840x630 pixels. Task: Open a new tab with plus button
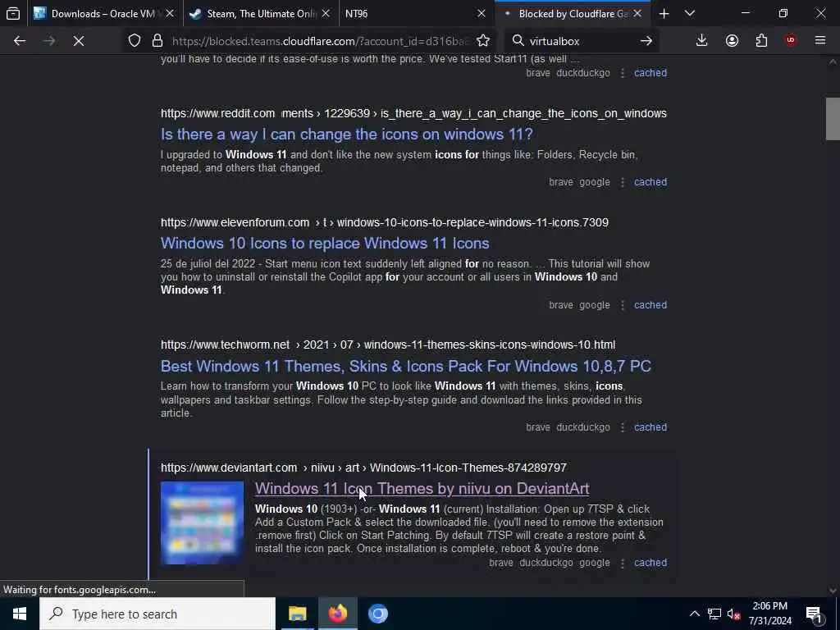(x=664, y=14)
